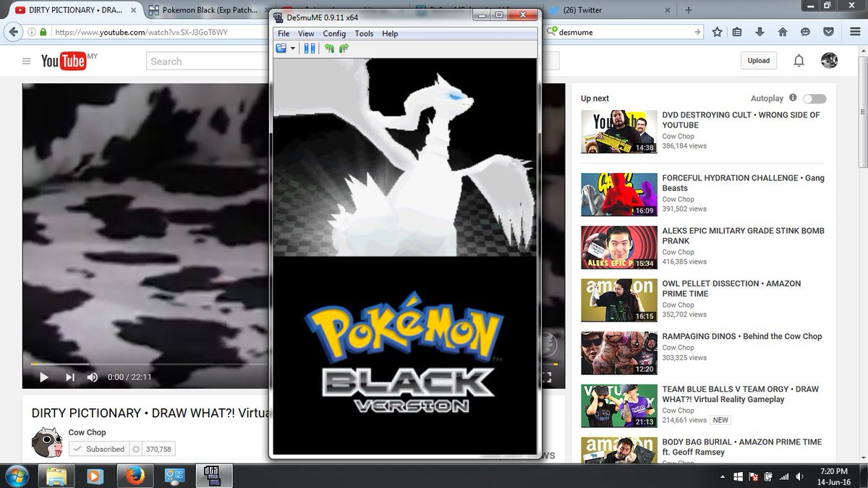Open the View menu in DeSmuME

[306, 33]
